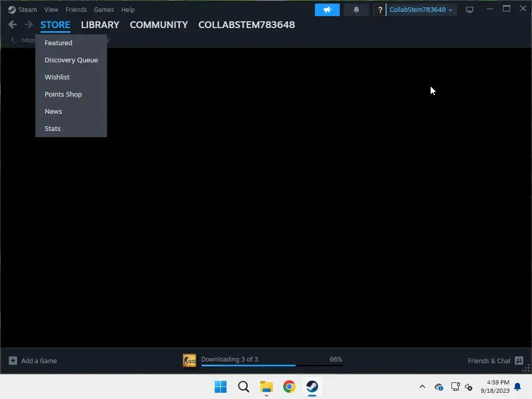The width and height of the screenshot is (532, 399).
Task: Click the Add a Game label
Action: point(39,361)
